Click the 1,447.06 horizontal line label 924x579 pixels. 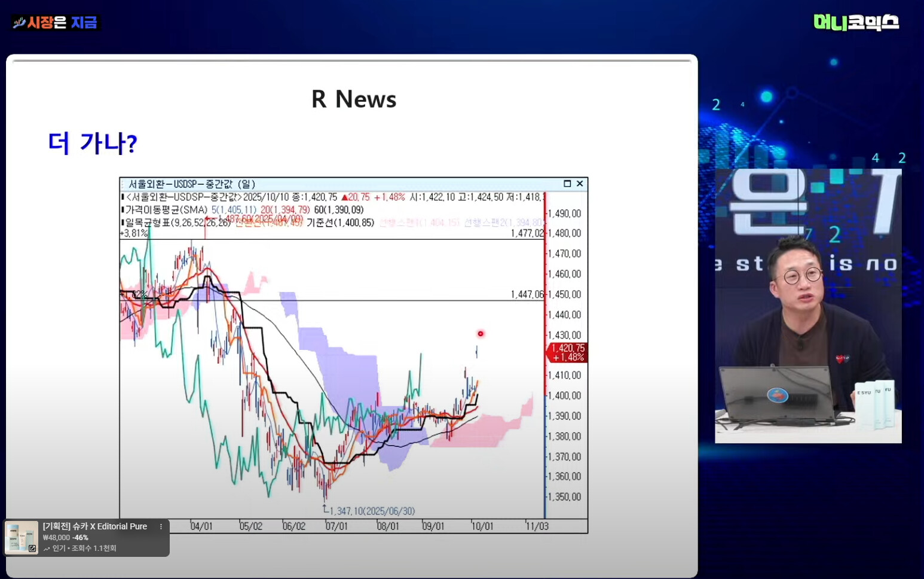click(x=527, y=294)
